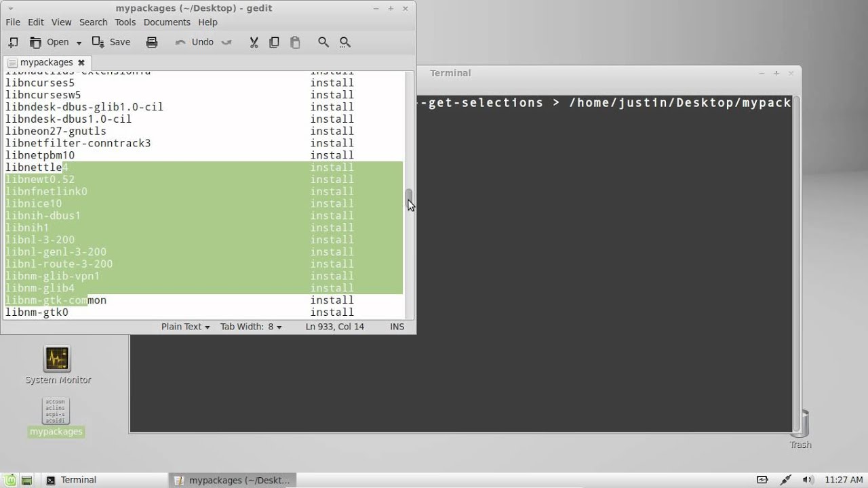
Task: Select the mypackages document tab
Action: (46, 62)
